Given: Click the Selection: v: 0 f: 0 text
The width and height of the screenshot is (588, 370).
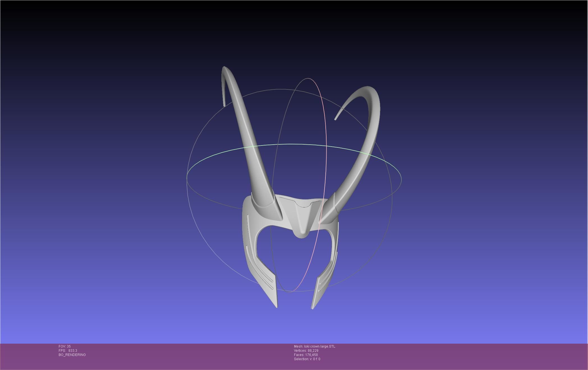Looking at the screenshot, I should pos(307,359).
